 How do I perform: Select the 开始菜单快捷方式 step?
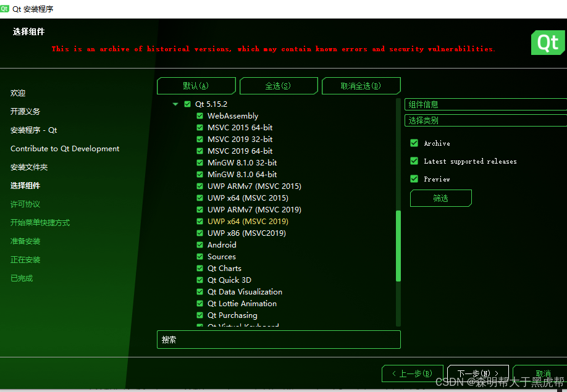[40, 223]
